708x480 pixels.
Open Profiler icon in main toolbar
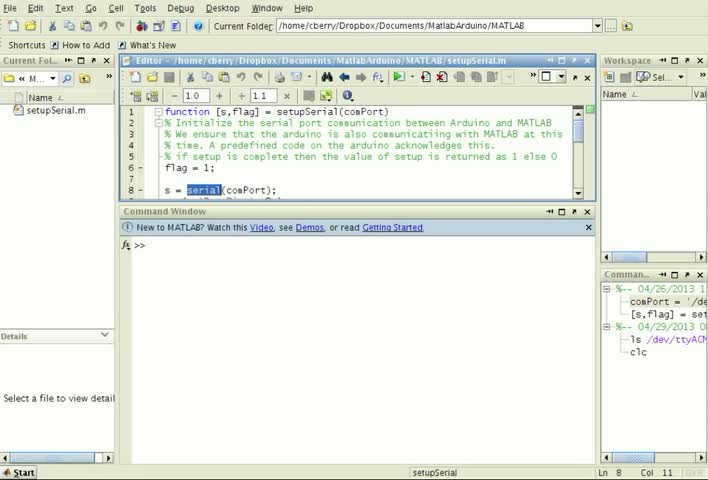coord(176,26)
